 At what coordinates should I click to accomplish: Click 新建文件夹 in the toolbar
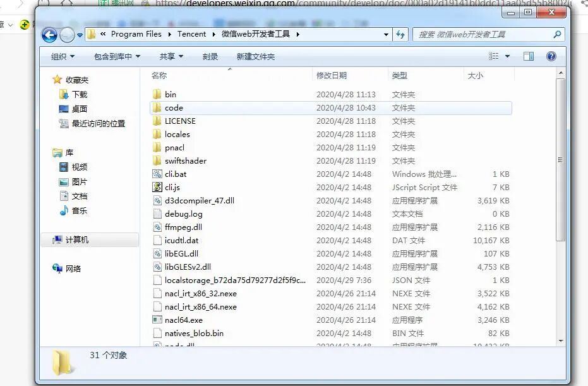click(x=255, y=57)
